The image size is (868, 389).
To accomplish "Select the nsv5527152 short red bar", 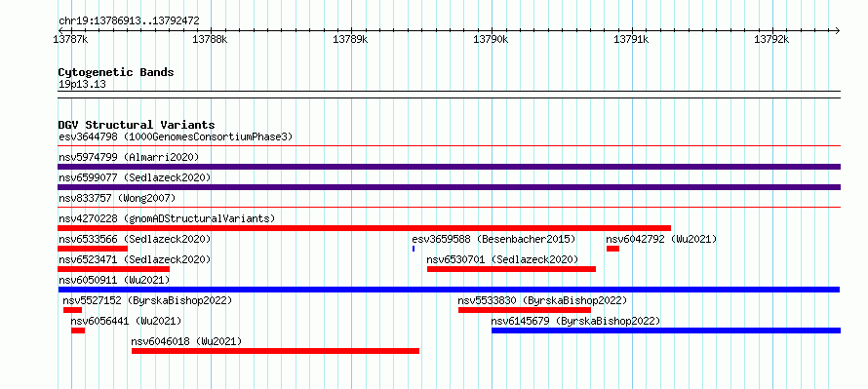I will click(x=72, y=310).
